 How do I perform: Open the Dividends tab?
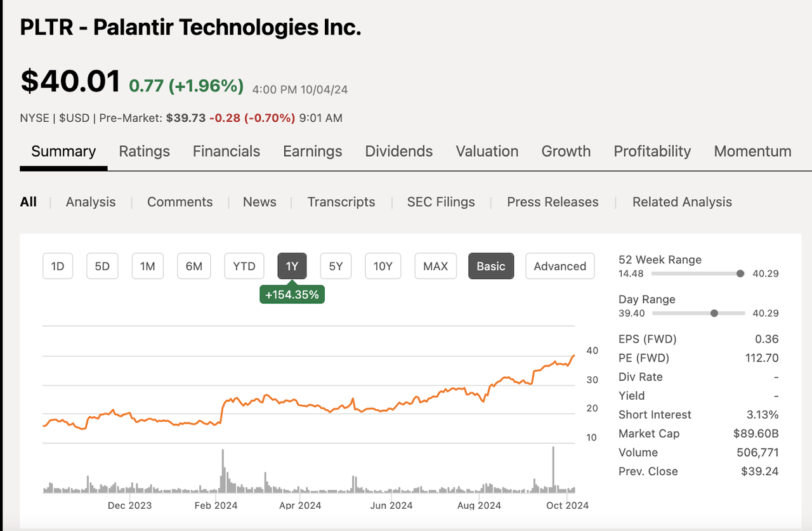pyautogui.click(x=399, y=152)
